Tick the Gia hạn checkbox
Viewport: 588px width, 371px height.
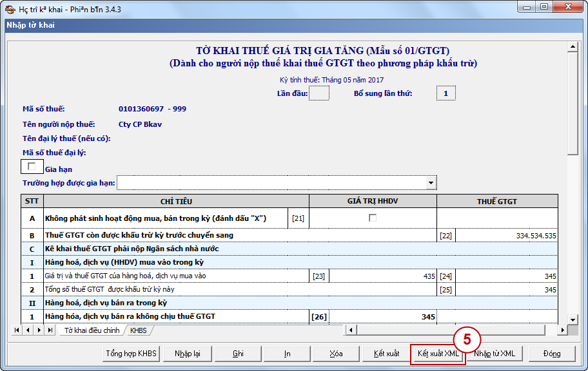pos(32,167)
